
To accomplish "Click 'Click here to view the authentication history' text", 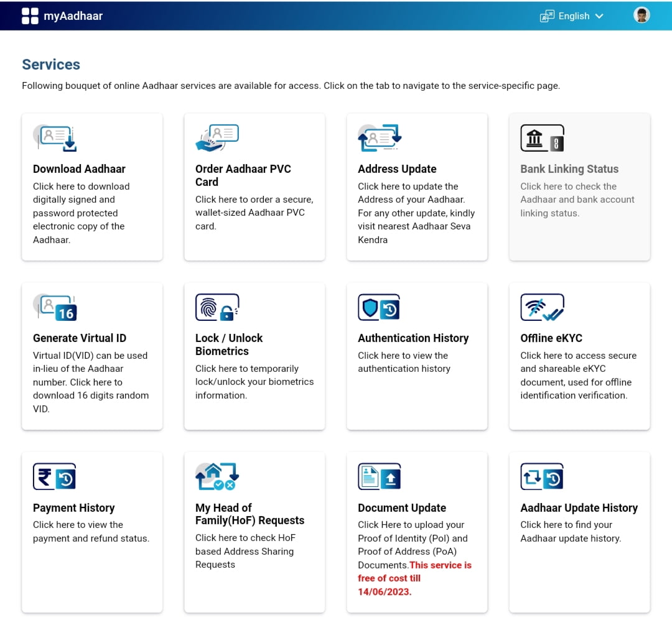I will pyautogui.click(x=404, y=362).
